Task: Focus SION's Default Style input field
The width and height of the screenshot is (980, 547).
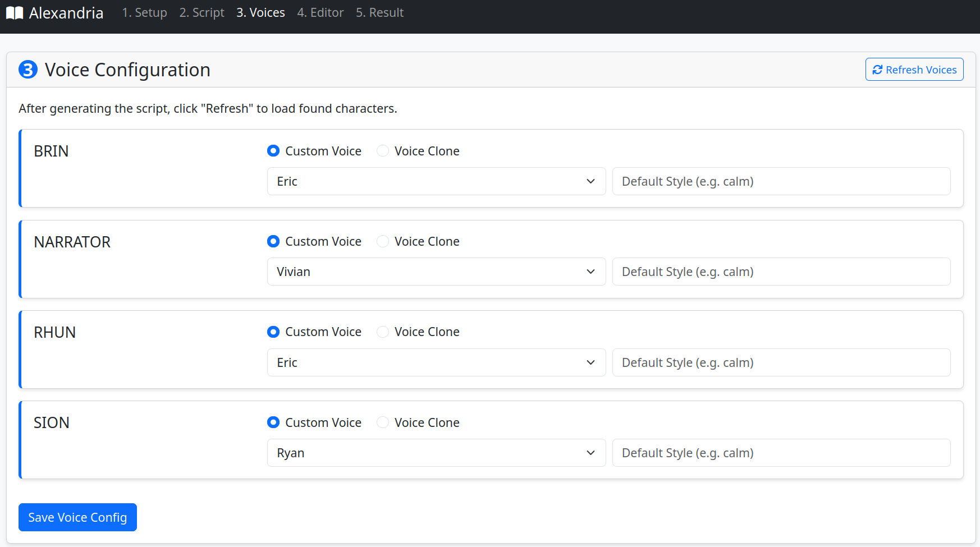Action: (x=781, y=453)
